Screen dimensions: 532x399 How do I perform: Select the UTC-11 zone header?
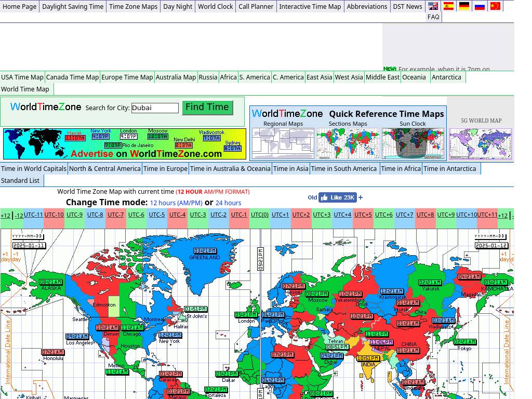point(33,215)
